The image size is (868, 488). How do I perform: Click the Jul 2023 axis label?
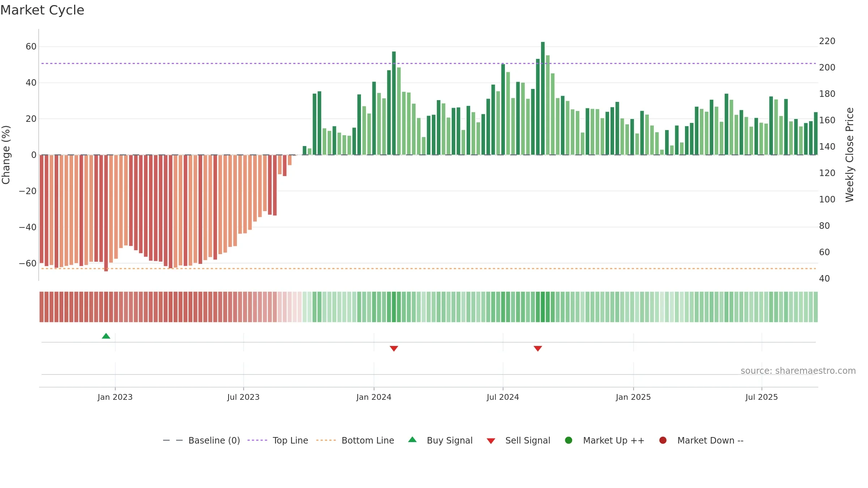243,397
